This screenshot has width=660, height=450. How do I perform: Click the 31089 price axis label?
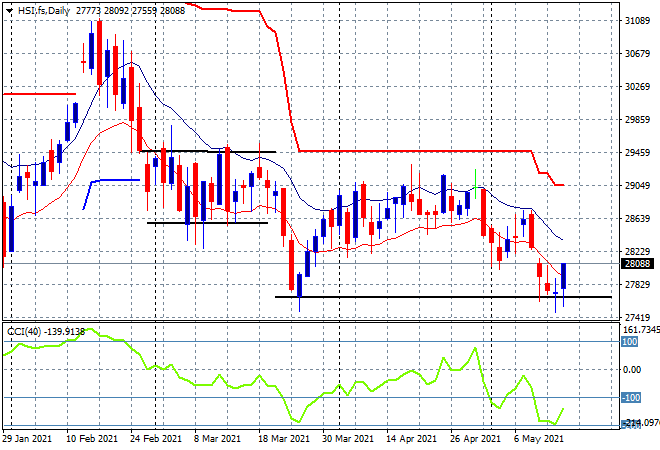point(637,21)
